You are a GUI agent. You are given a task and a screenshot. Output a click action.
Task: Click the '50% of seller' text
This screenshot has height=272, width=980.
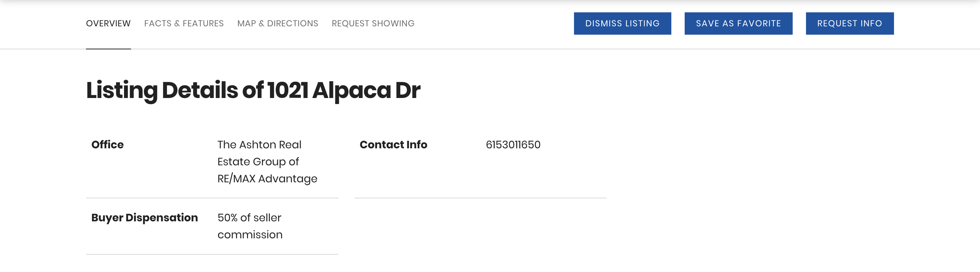point(249,218)
